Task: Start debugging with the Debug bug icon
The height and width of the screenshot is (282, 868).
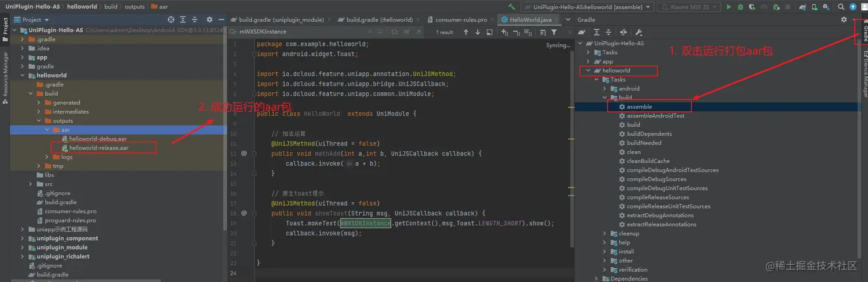Action: [740, 7]
